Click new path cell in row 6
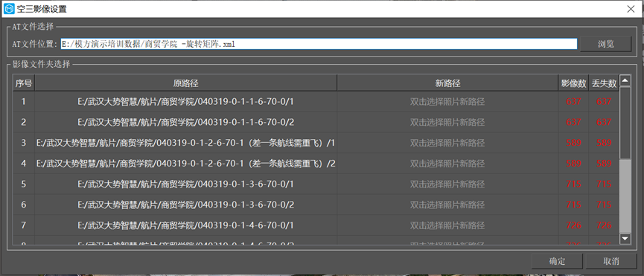The width and height of the screenshot is (644, 276). click(447, 205)
